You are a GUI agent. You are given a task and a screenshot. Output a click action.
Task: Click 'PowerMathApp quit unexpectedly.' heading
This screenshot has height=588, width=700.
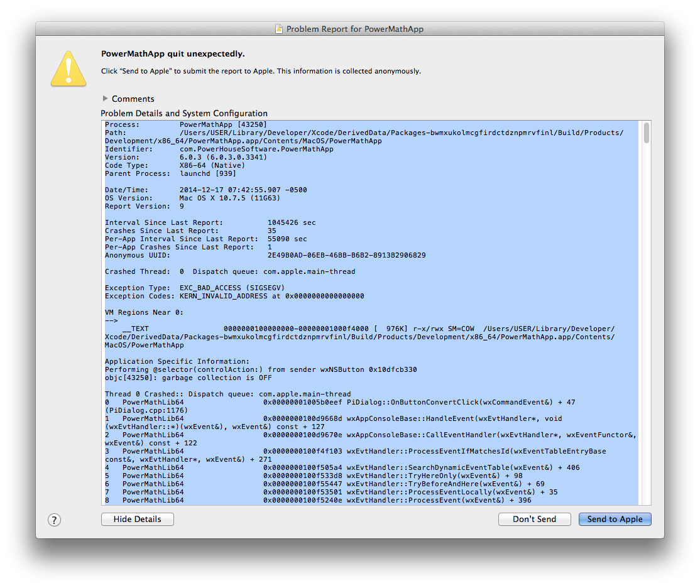coord(173,53)
